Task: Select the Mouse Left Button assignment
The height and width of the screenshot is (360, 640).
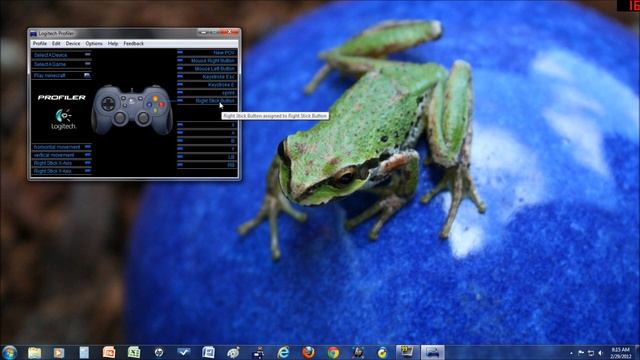Action: click(207, 69)
